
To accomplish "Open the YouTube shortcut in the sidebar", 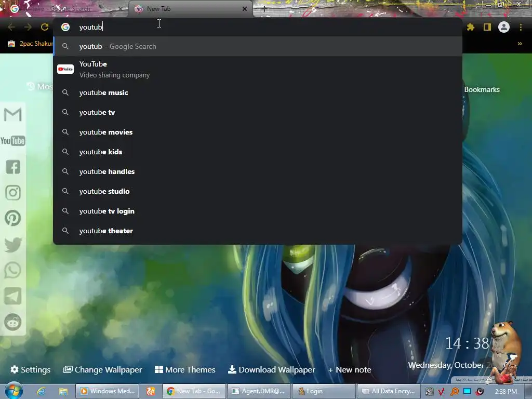I will coord(13,141).
